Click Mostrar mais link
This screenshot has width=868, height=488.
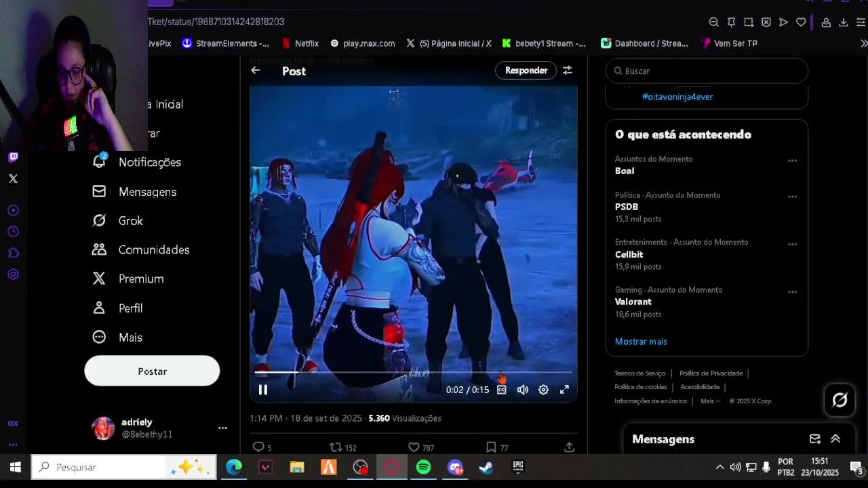[x=641, y=342]
